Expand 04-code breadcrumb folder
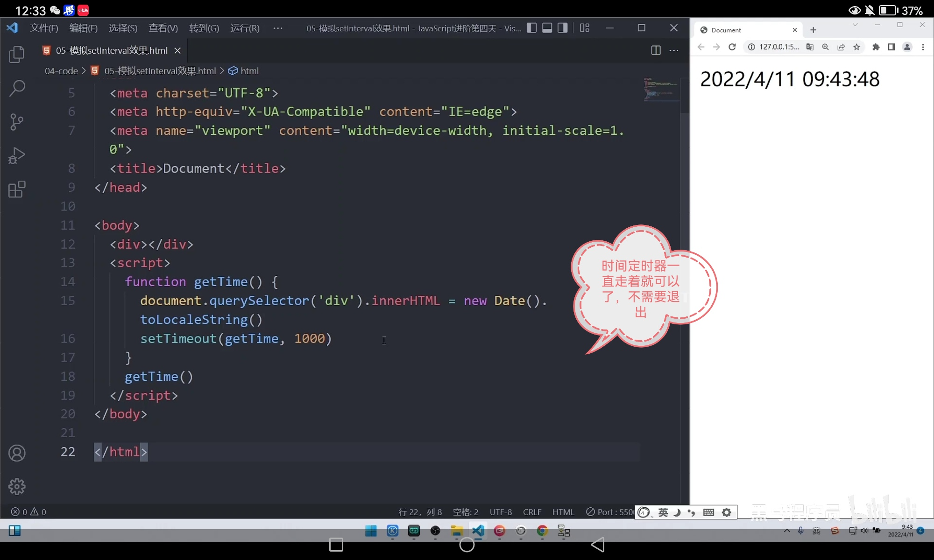 pyautogui.click(x=61, y=71)
